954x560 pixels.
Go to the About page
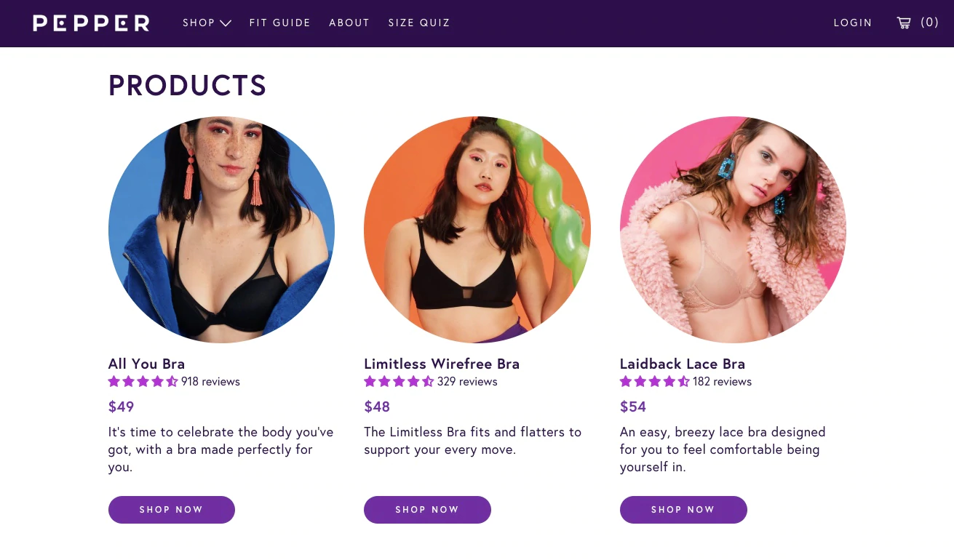point(349,23)
